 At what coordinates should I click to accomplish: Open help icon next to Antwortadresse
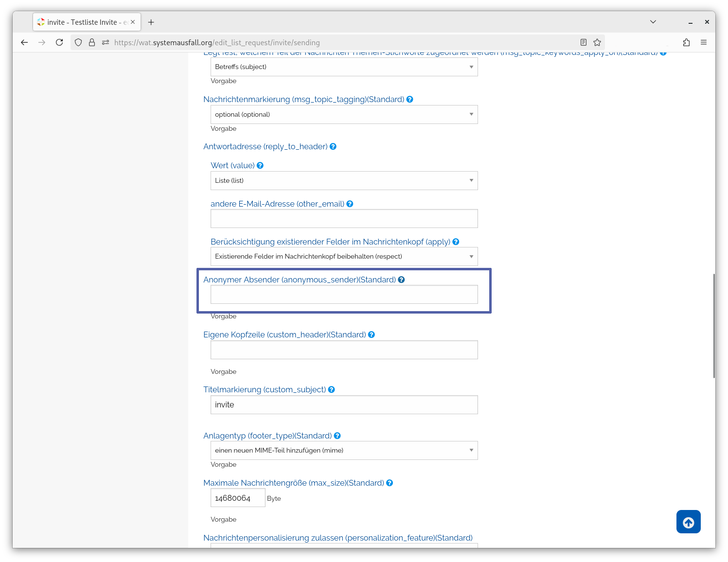pyautogui.click(x=333, y=146)
